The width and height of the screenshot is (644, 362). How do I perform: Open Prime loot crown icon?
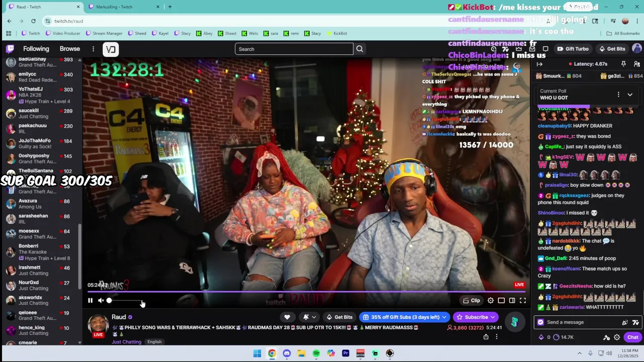(518, 49)
